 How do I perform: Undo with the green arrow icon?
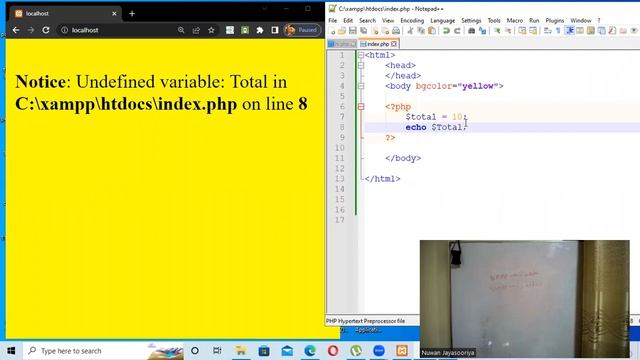[446, 31]
